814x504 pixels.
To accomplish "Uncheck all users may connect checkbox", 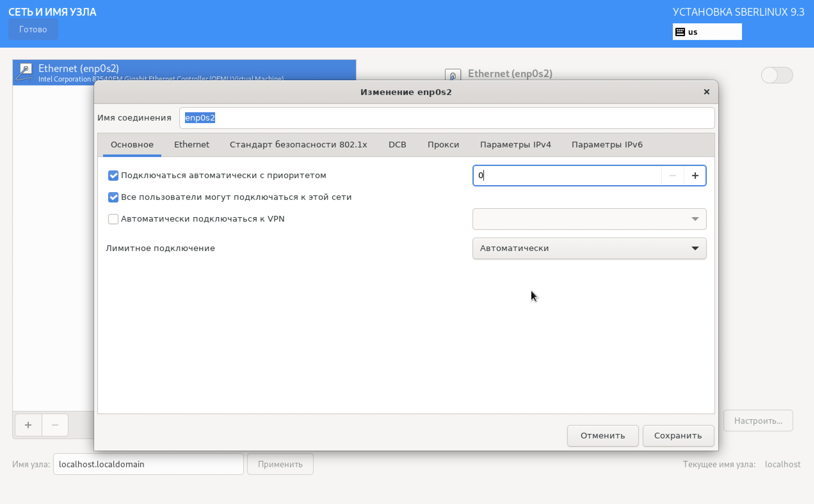I will 113,197.
